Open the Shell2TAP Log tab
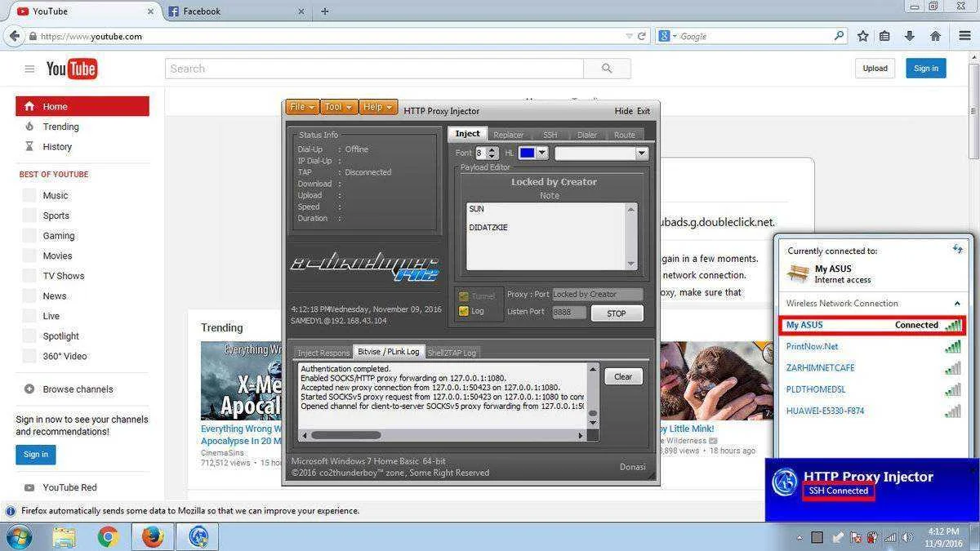This screenshot has height=551, width=980. click(452, 353)
